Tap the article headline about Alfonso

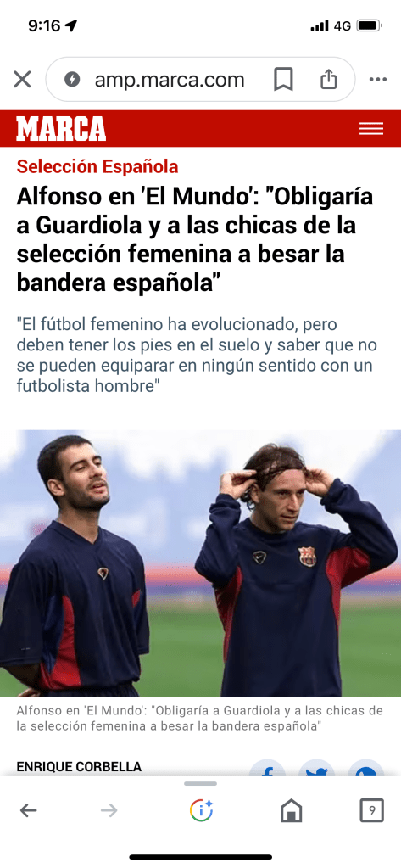click(195, 239)
